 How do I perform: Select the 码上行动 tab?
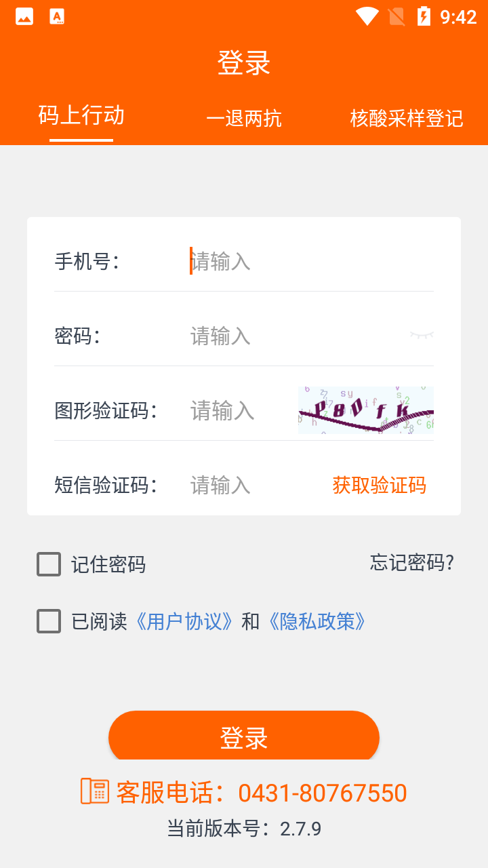point(81,116)
